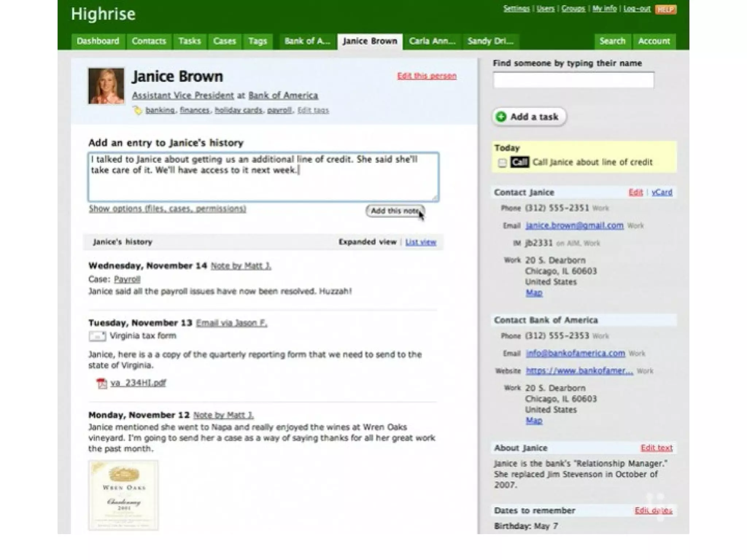
Task: Click the envelope icon by Virginia tax form
Action: point(97,336)
